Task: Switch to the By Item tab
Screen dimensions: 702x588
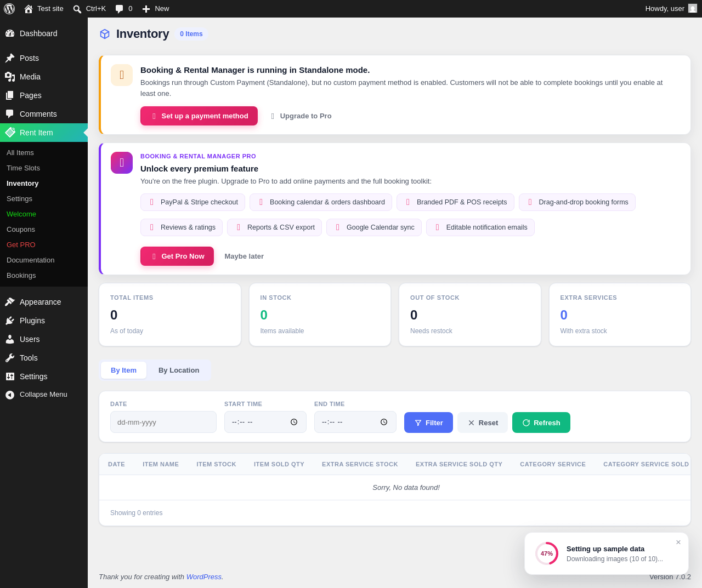Action: pyautogui.click(x=123, y=370)
